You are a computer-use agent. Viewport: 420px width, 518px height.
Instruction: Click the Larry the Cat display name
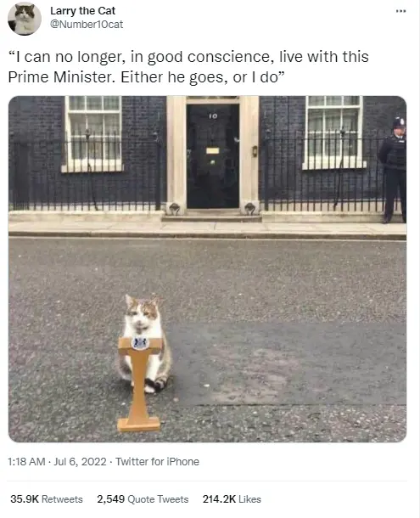click(82, 11)
